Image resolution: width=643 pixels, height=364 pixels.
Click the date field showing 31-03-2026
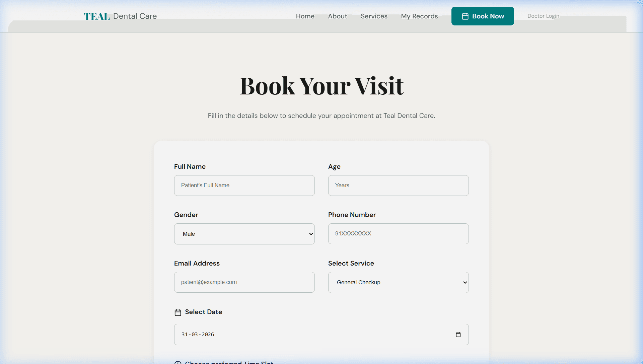(321, 335)
